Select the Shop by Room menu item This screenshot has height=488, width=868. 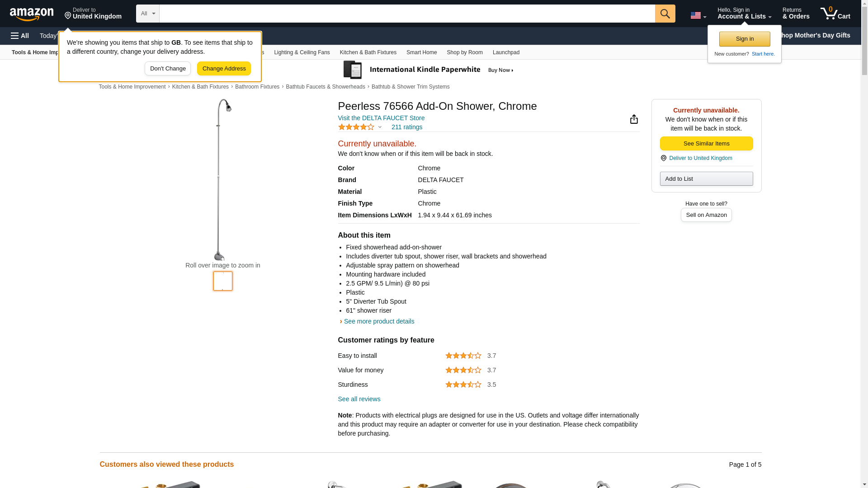point(464,52)
